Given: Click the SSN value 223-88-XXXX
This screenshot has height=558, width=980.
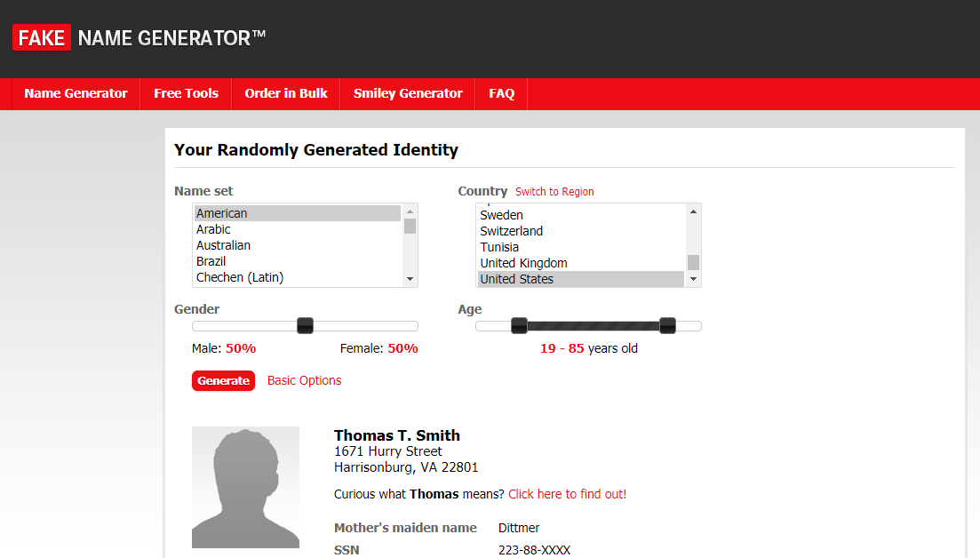Looking at the screenshot, I should (x=534, y=551).
